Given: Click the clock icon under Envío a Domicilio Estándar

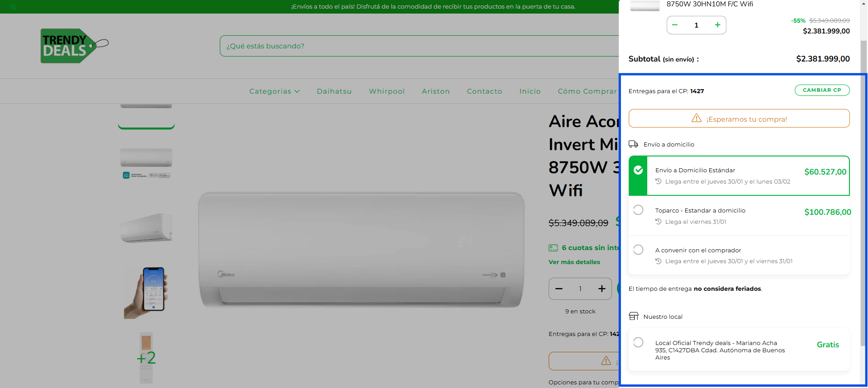Looking at the screenshot, I should point(659,181).
